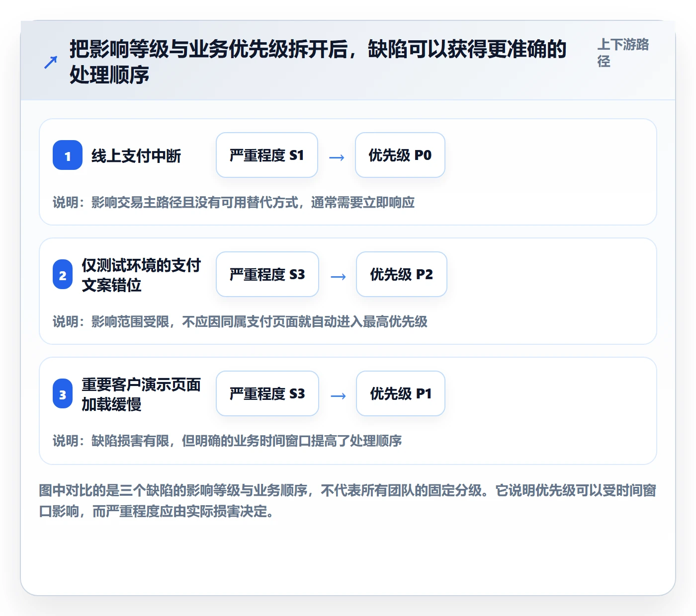Click the number 1 badge
The height and width of the screenshot is (616, 696).
tap(68, 155)
